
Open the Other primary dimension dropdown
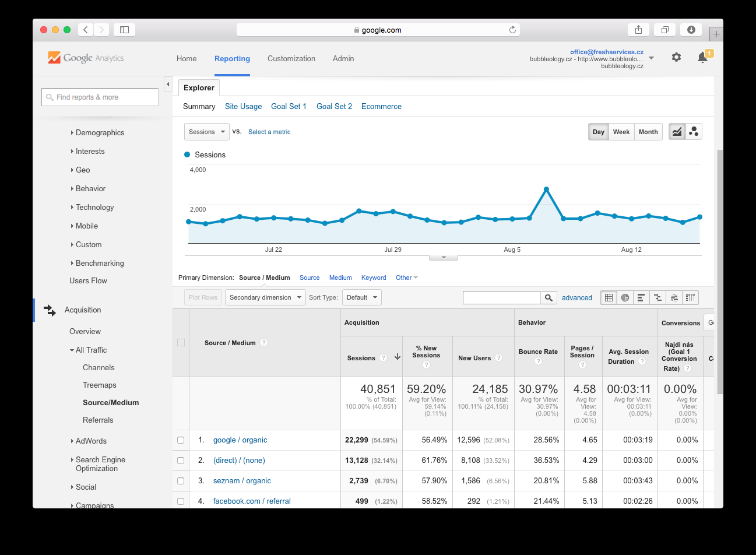(x=407, y=277)
